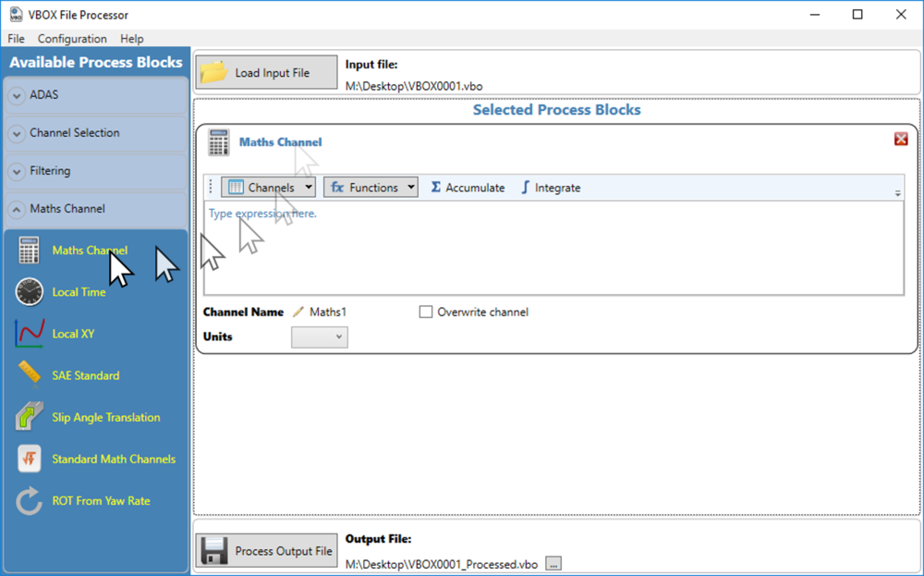Open the Help menu
Image resolution: width=924 pixels, height=576 pixels.
tap(131, 38)
